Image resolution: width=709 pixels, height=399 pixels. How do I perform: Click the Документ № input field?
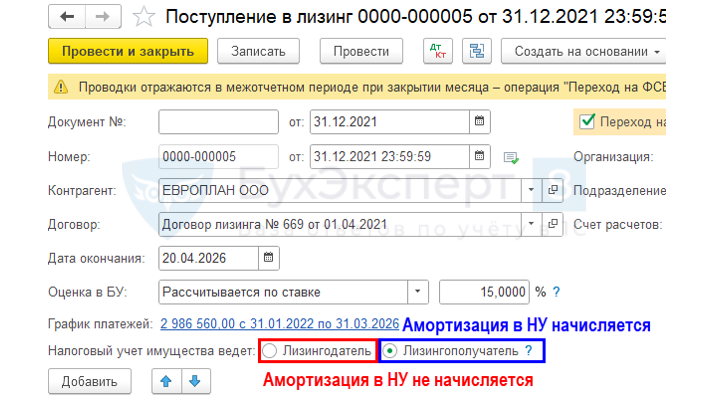218,121
